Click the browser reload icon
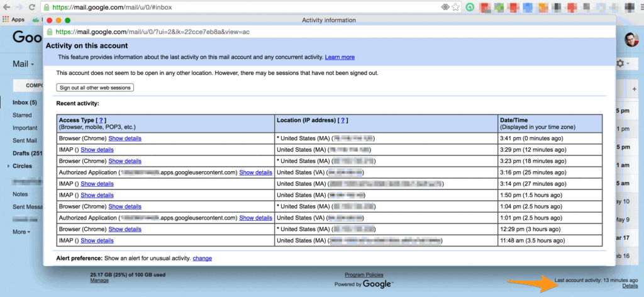This screenshot has height=297, width=644. point(31,7)
